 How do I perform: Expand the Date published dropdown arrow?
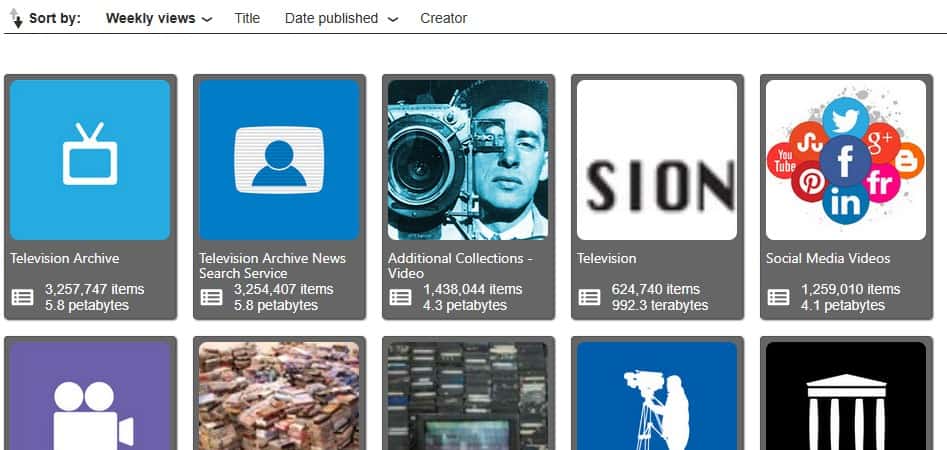[392, 19]
